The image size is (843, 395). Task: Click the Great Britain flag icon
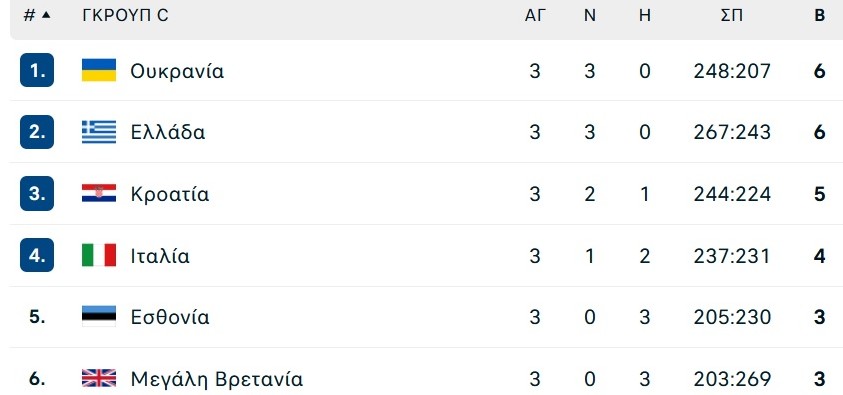(x=99, y=378)
